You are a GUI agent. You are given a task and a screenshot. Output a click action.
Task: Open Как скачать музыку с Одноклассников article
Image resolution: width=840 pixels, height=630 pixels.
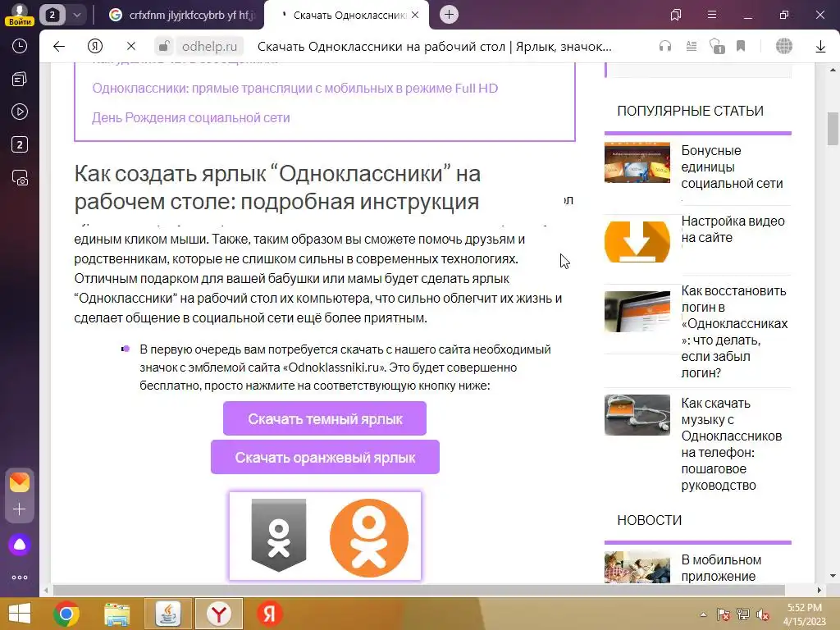(732, 444)
